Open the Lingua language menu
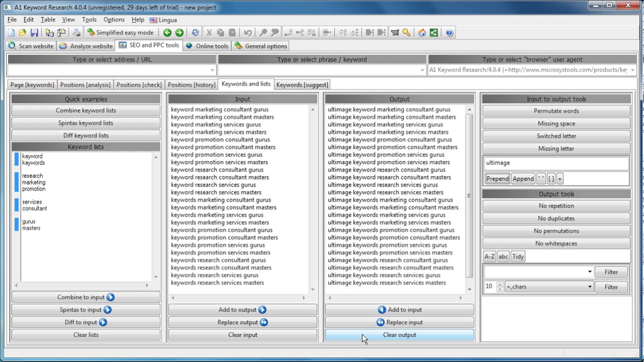644x362 pixels. tap(164, 20)
